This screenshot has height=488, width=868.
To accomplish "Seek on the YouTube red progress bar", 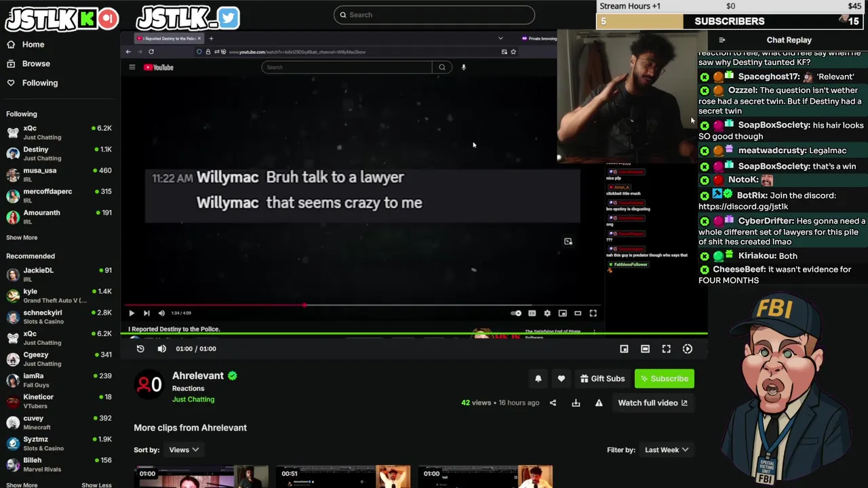I will tap(363, 305).
